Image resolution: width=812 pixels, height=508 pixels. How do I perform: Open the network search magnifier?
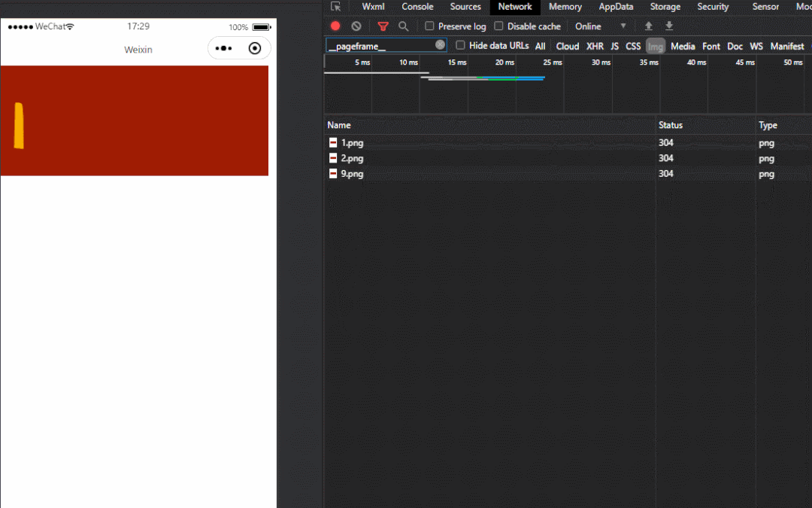pyautogui.click(x=404, y=26)
